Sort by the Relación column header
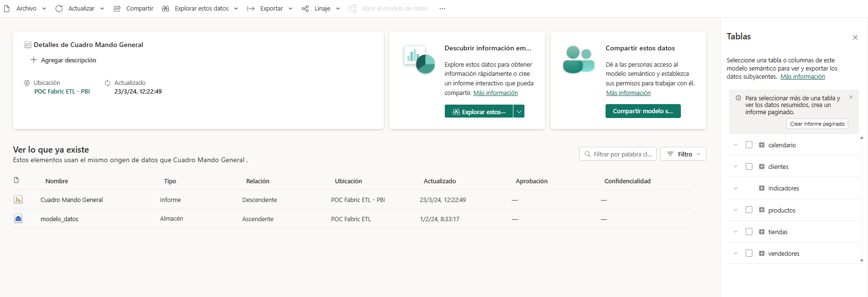868x297 pixels. coord(258,181)
